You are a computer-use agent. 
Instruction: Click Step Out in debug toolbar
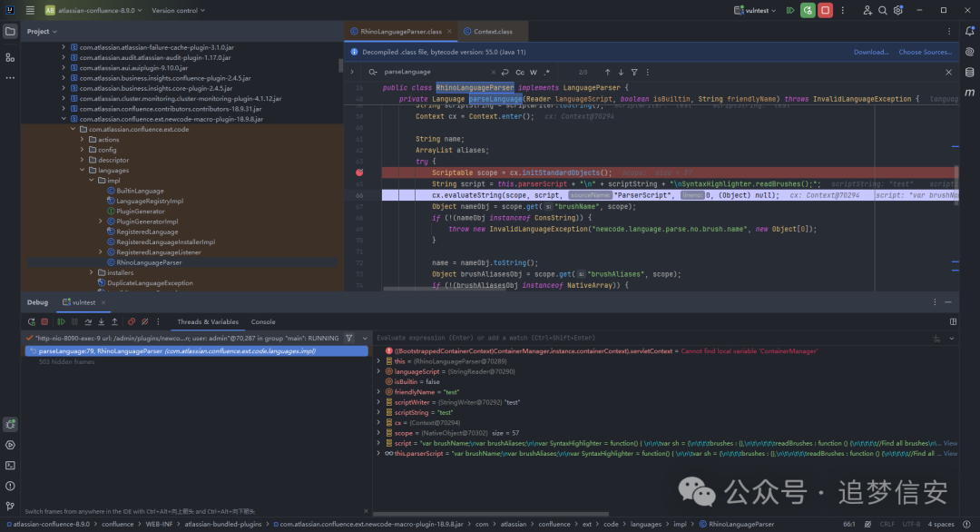pos(114,322)
